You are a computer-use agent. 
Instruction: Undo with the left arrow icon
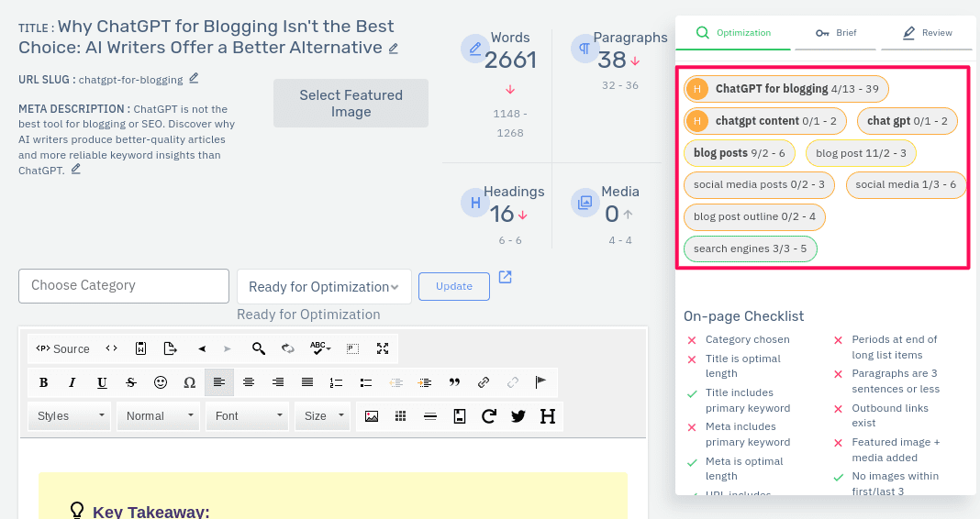click(x=202, y=348)
